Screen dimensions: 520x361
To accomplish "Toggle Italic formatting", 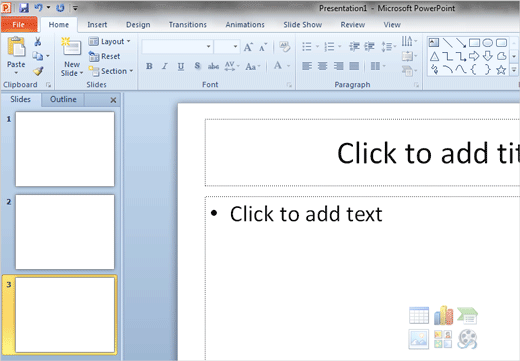I will point(165,66).
